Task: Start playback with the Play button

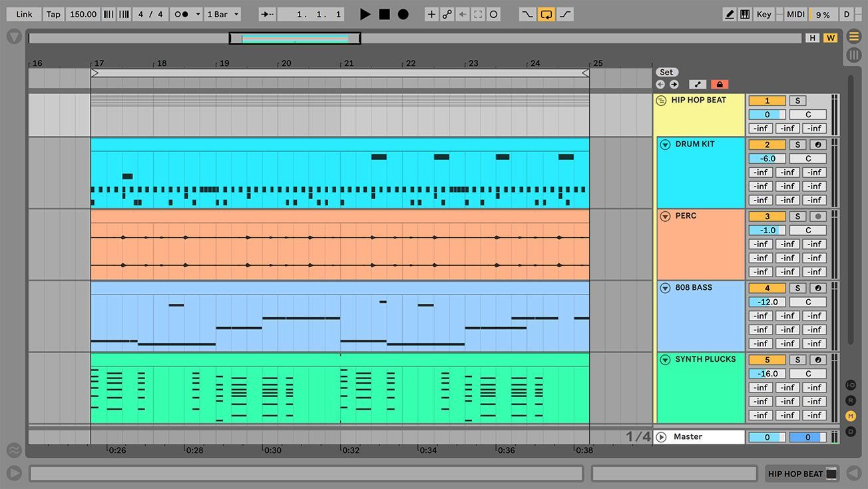Action: (365, 14)
